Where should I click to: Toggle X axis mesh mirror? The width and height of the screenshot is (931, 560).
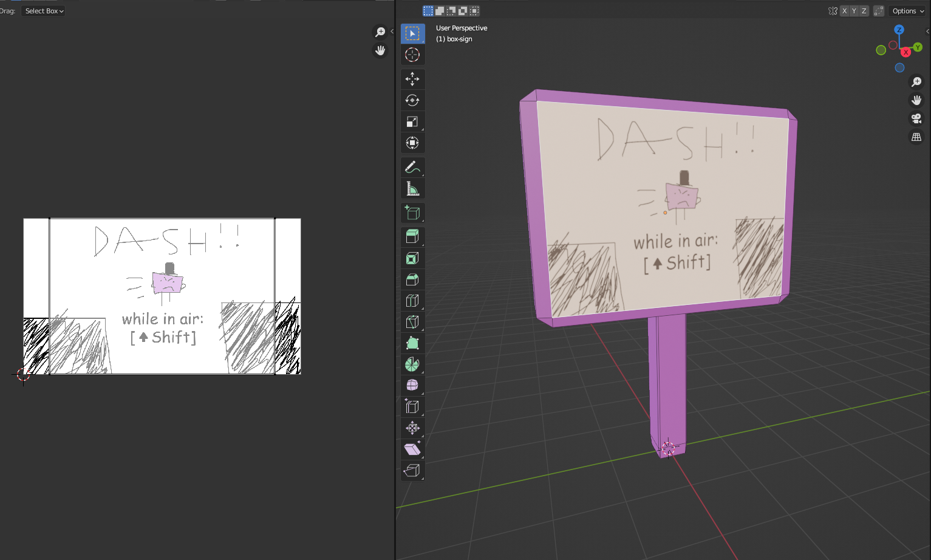844,11
